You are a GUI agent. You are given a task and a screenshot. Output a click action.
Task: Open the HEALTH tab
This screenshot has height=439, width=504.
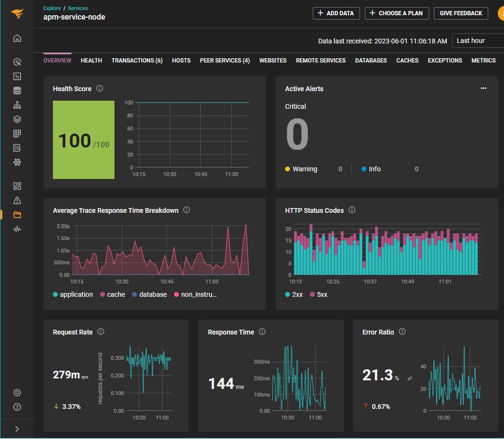pos(91,60)
